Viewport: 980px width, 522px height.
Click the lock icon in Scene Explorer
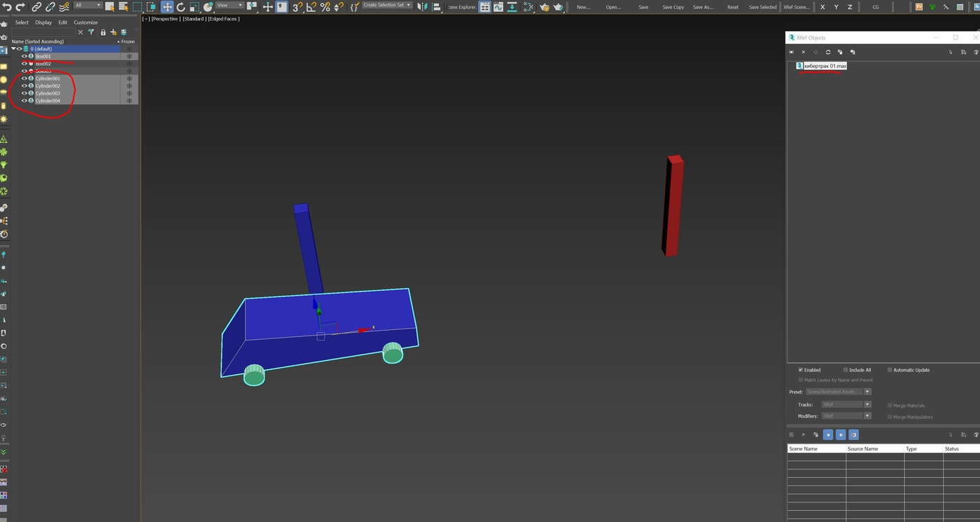pos(103,32)
